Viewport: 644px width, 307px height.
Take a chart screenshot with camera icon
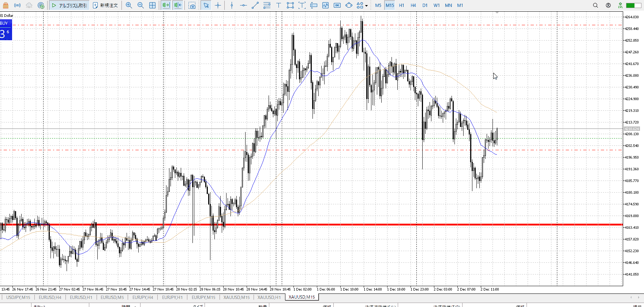coord(192,5)
